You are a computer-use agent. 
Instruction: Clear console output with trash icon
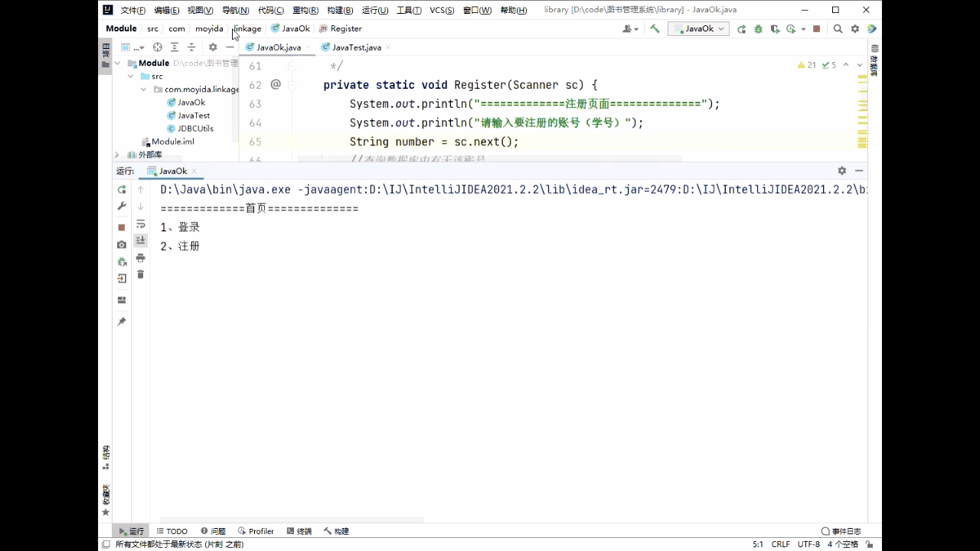pos(141,275)
